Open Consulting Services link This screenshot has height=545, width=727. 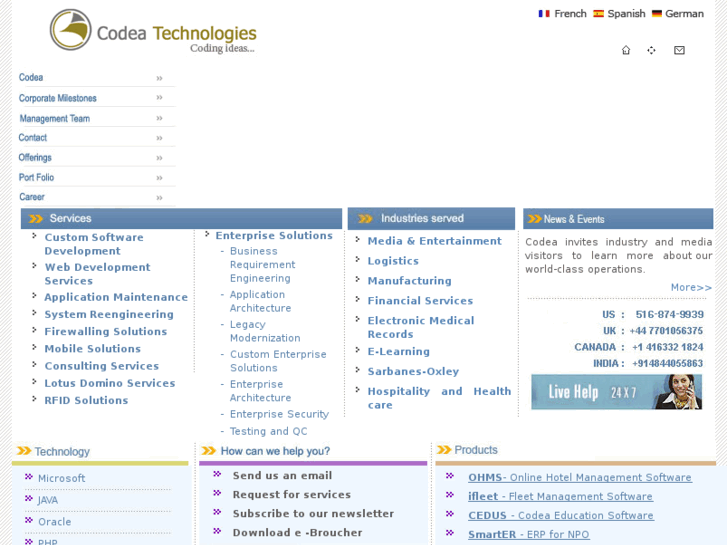(102, 366)
